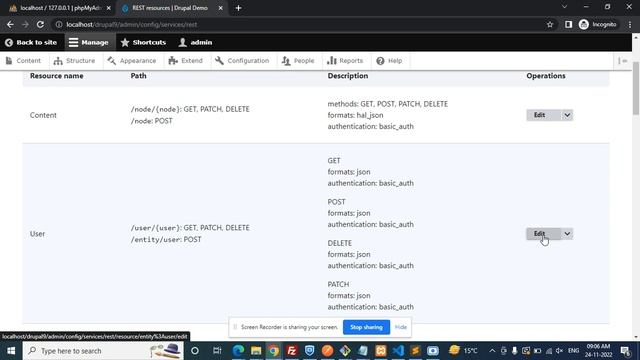
Task: Click "formats: hal_json" in Content row
Action: [355, 115]
